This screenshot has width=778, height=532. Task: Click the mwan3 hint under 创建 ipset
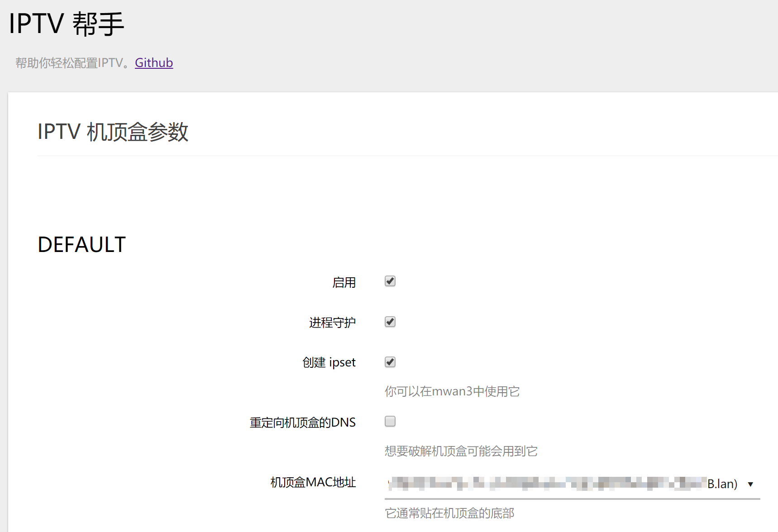[x=452, y=391]
